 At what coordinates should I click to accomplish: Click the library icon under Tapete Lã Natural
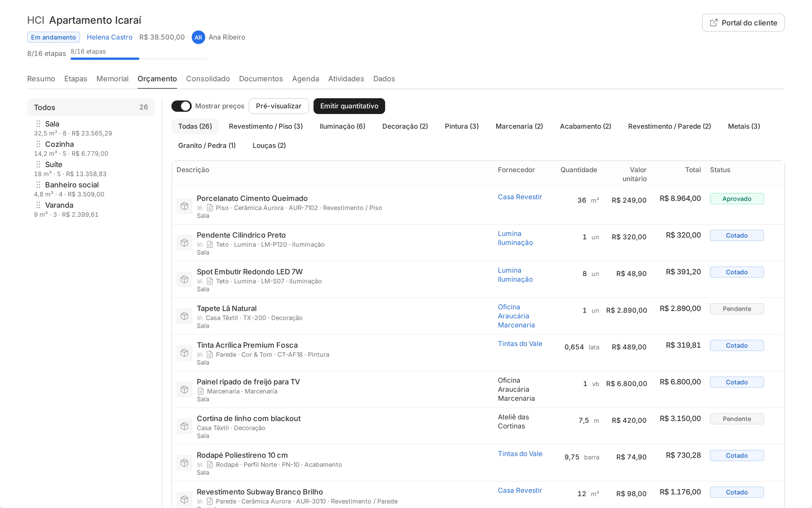200,318
